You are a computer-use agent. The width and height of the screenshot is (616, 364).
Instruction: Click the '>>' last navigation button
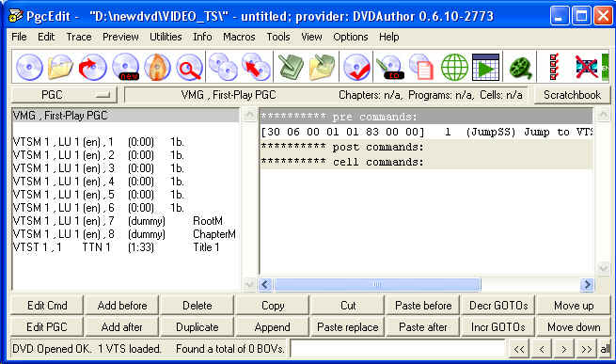pos(587,349)
